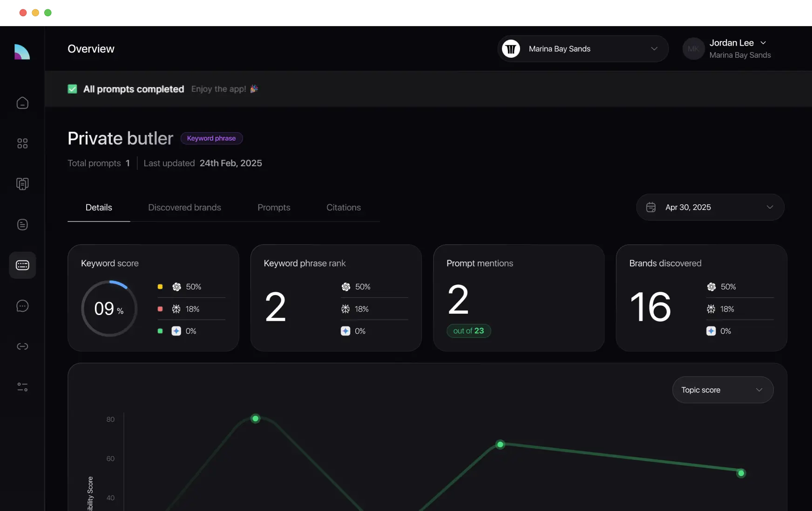Click the Keyword phrase tag badge
Screen dimensions: 812x511
click(x=211, y=138)
